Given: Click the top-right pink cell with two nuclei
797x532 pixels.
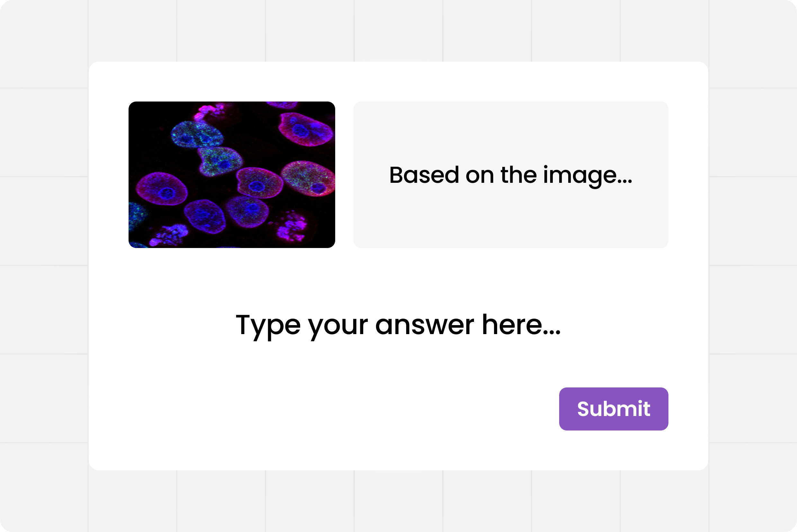Looking at the screenshot, I should click(x=304, y=129).
